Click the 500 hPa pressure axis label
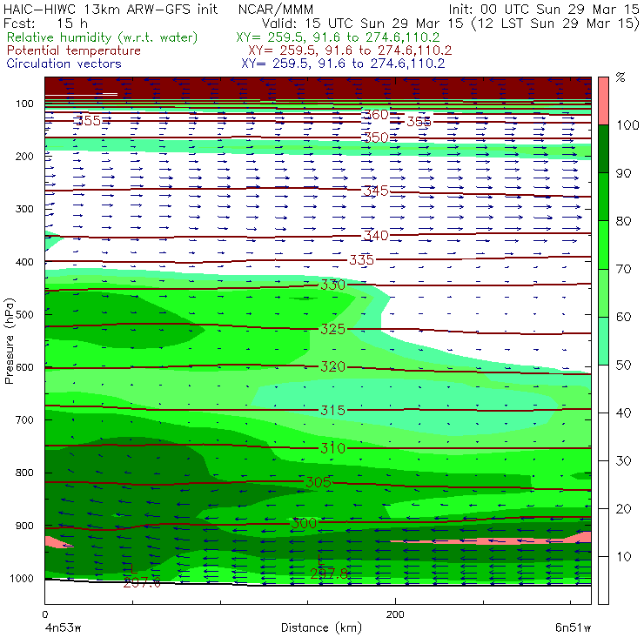The height and width of the screenshot is (644, 644). point(24,315)
